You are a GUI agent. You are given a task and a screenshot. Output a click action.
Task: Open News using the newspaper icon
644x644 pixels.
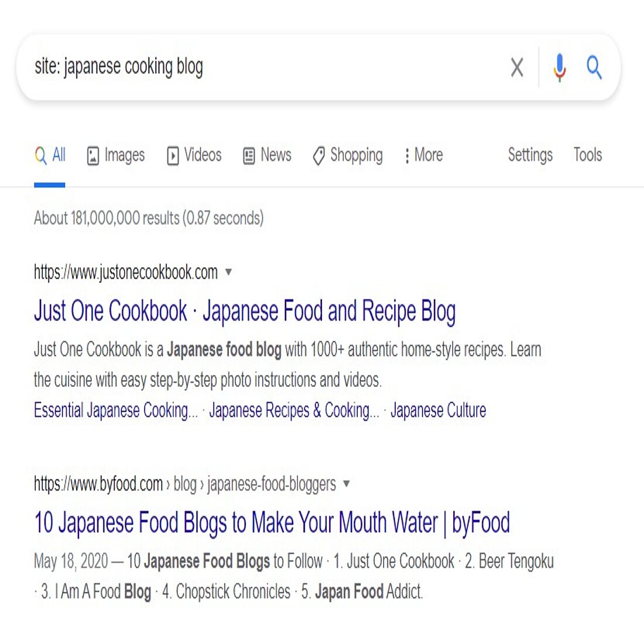pyautogui.click(x=248, y=155)
